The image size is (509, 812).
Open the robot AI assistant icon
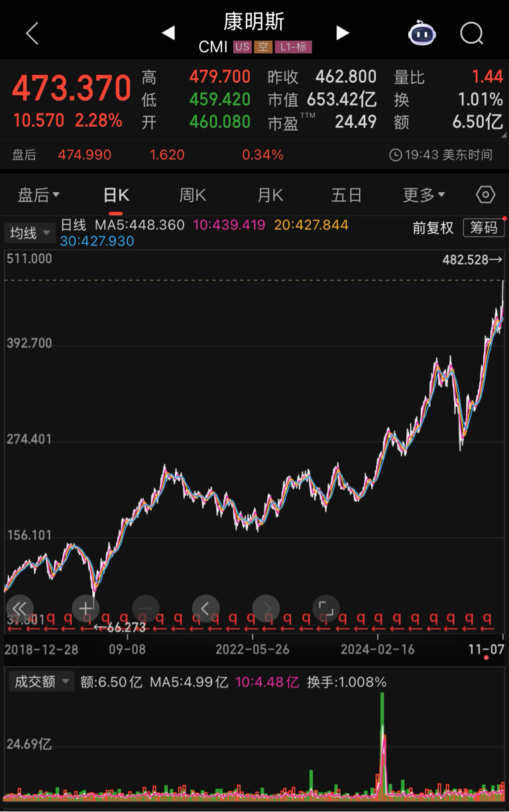(422, 32)
